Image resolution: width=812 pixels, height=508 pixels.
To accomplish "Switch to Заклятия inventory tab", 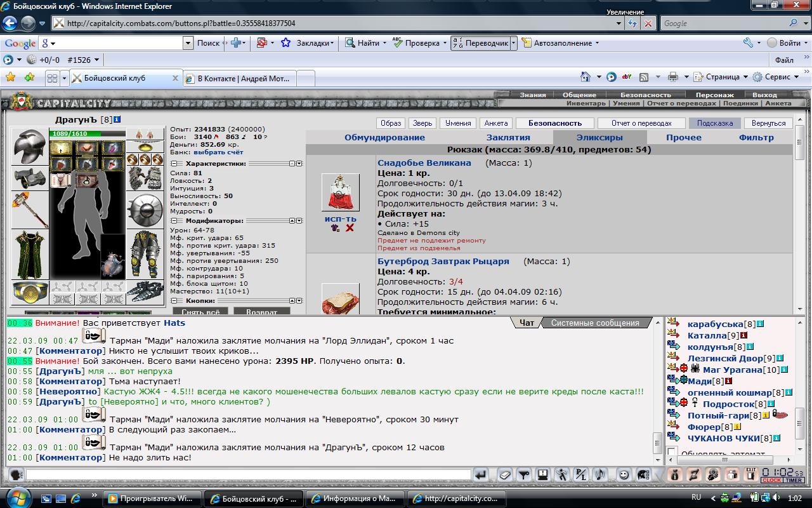I will tap(508, 137).
